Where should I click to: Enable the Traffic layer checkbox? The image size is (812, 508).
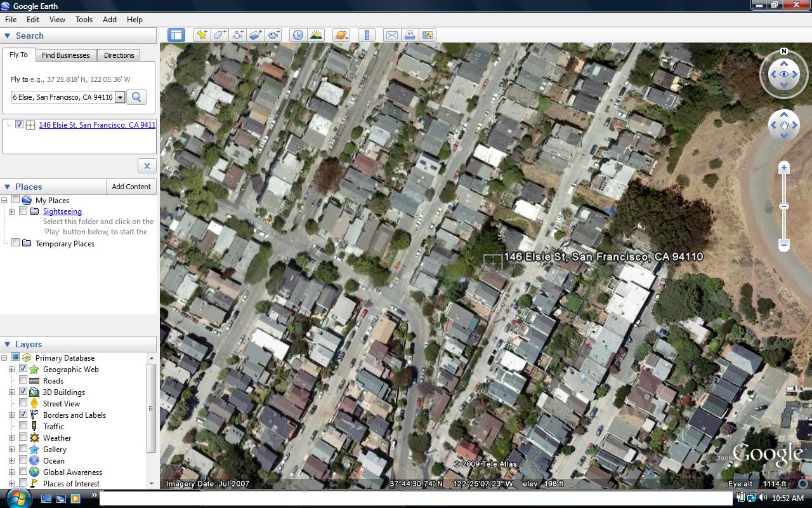(23, 426)
